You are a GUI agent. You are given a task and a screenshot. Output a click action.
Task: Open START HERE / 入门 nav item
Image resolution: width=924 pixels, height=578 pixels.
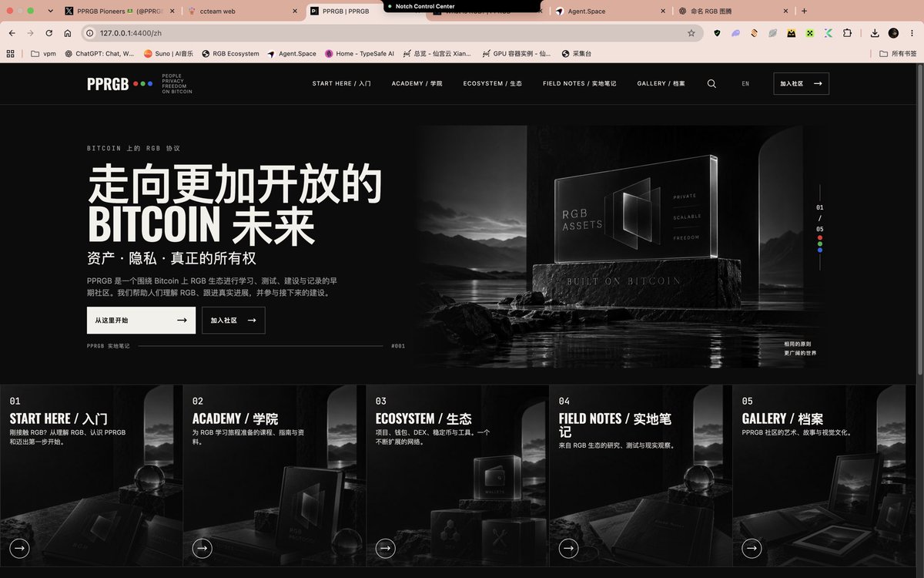click(x=341, y=83)
